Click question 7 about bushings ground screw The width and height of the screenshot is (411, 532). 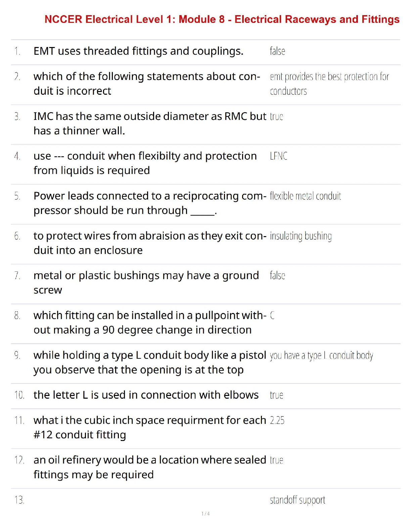coord(146,282)
